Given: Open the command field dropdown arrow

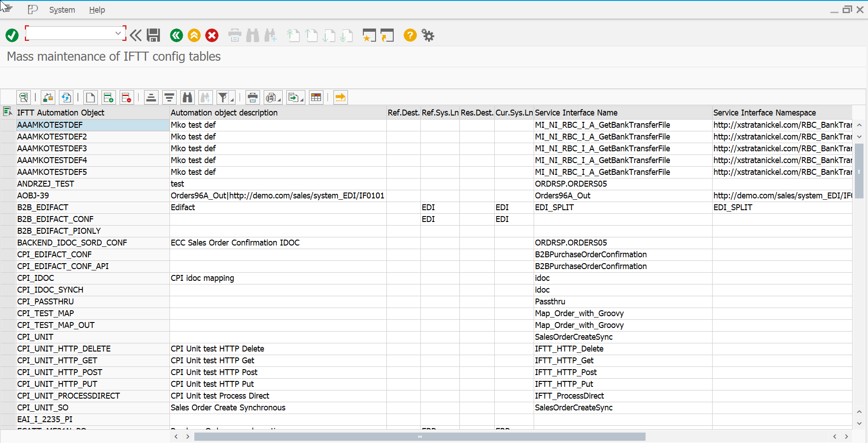Looking at the screenshot, I should 118,33.
